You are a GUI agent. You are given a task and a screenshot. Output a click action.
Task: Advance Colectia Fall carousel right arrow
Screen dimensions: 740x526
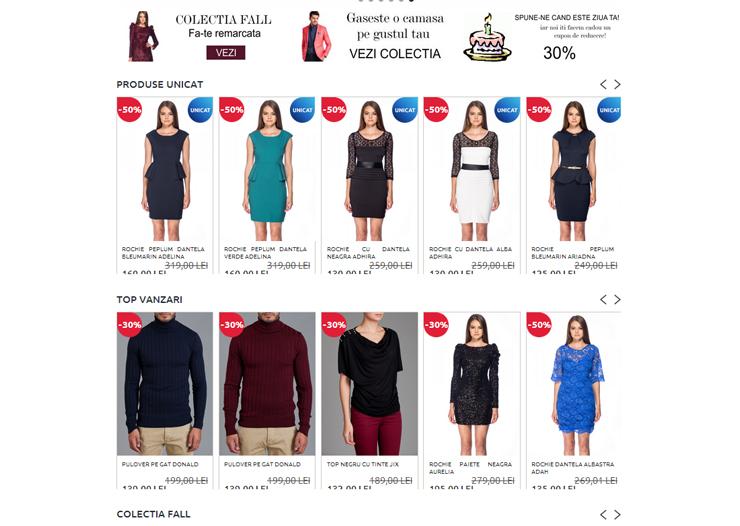tap(617, 515)
